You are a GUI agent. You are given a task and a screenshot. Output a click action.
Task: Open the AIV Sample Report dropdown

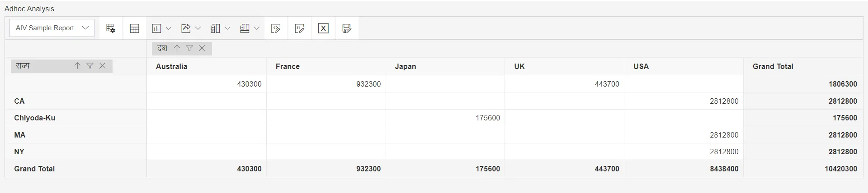tap(52, 28)
